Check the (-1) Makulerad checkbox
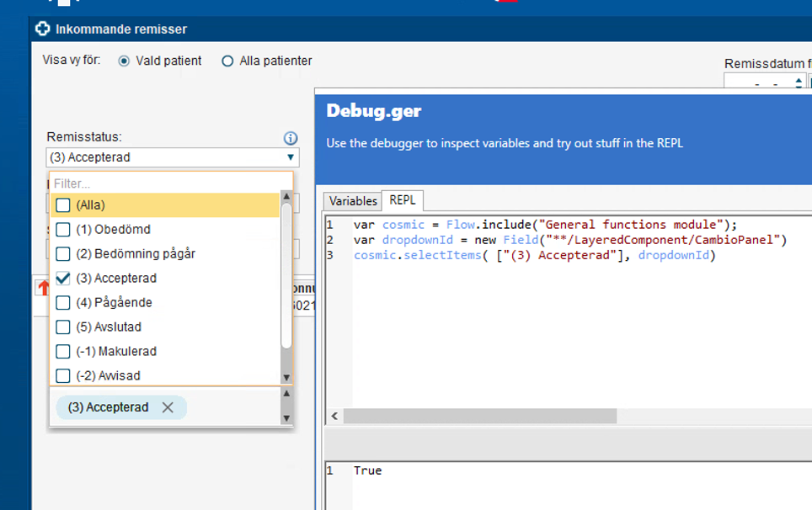 pyautogui.click(x=63, y=351)
